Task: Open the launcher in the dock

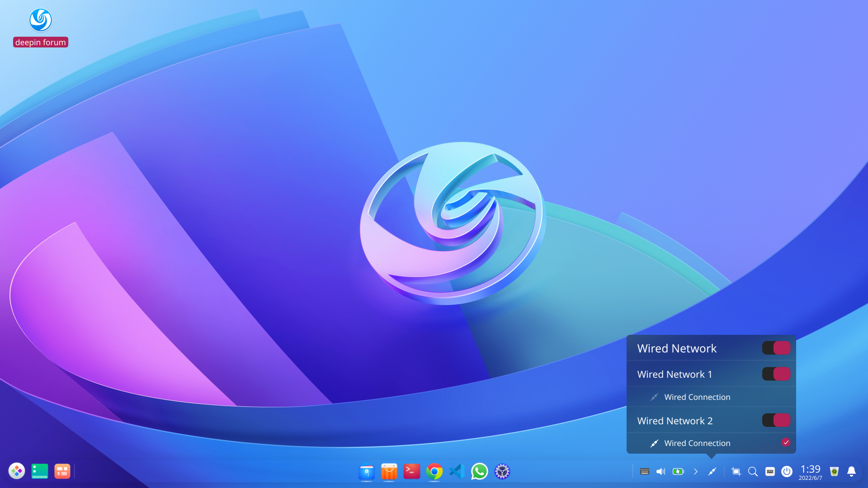Action: (x=17, y=471)
